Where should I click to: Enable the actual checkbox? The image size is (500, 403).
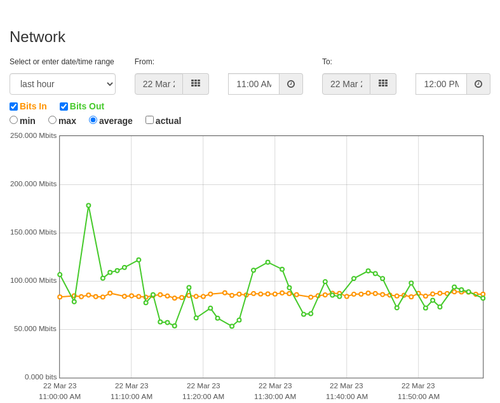(x=150, y=120)
